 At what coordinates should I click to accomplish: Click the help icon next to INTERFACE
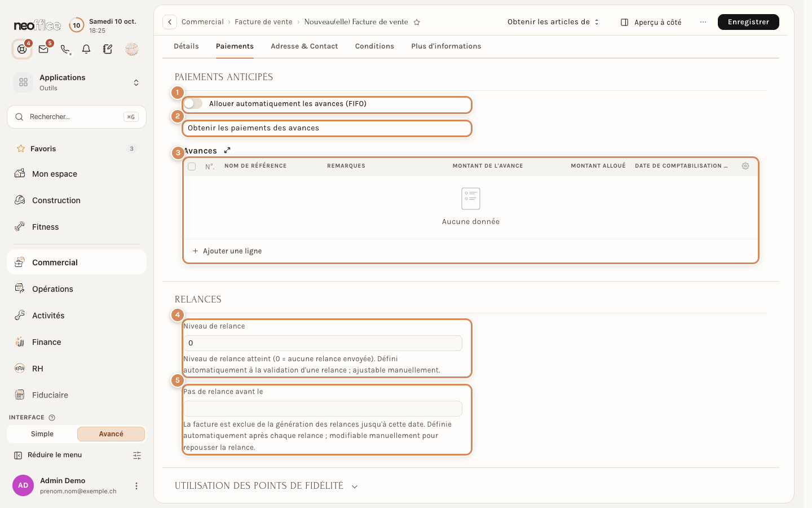52,418
